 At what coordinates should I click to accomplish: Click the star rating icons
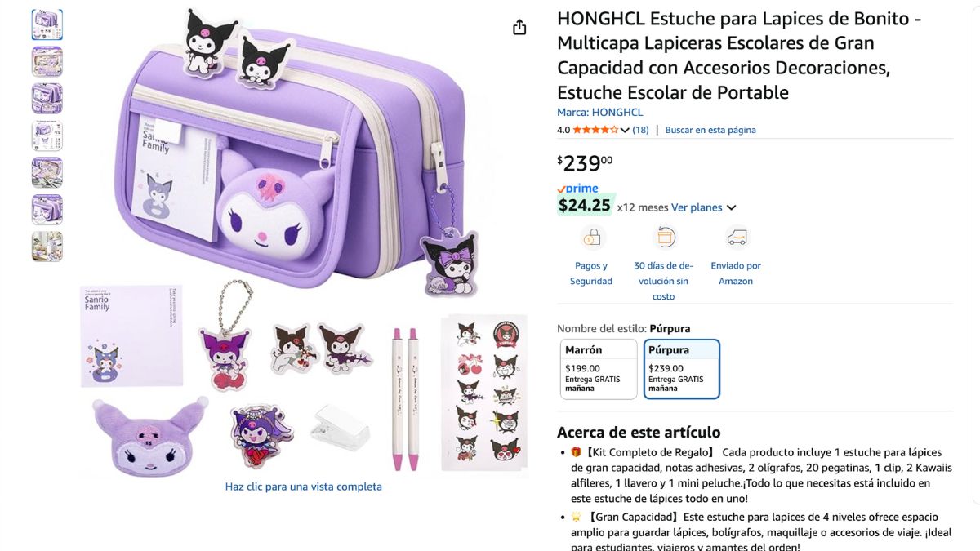coord(595,130)
